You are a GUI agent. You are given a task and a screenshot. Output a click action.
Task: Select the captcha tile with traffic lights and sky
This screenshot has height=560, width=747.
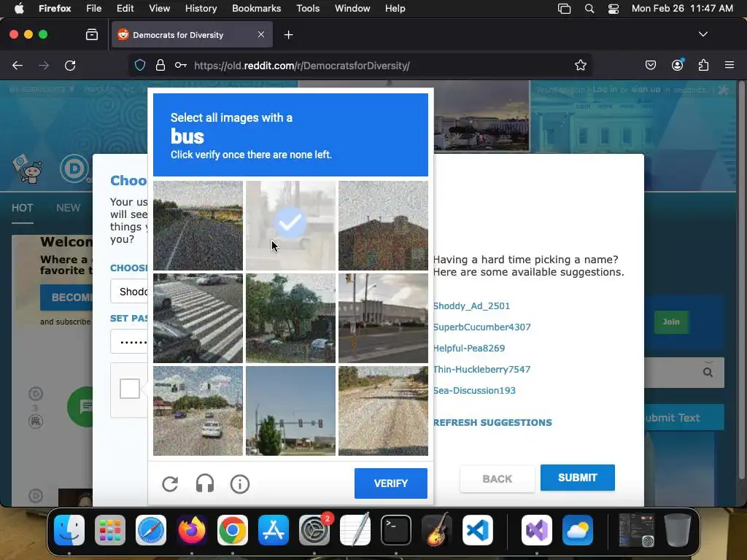[290, 411]
